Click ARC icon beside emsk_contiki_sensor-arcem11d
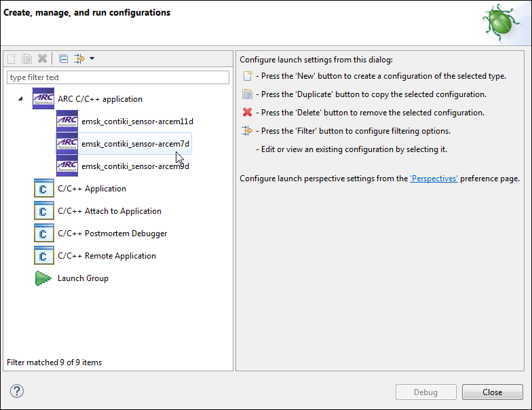 click(x=67, y=121)
